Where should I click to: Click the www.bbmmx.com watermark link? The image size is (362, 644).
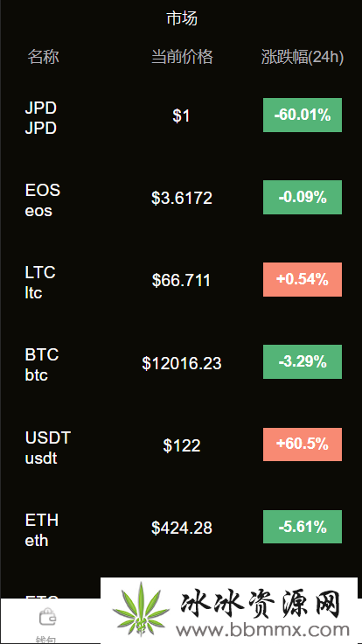click(x=262, y=630)
